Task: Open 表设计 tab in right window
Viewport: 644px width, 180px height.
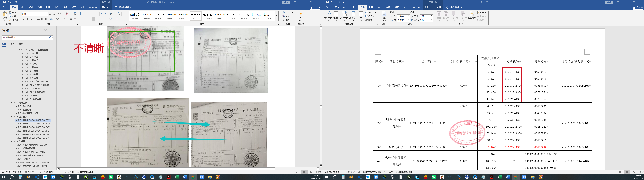Action: coord(427,7)
